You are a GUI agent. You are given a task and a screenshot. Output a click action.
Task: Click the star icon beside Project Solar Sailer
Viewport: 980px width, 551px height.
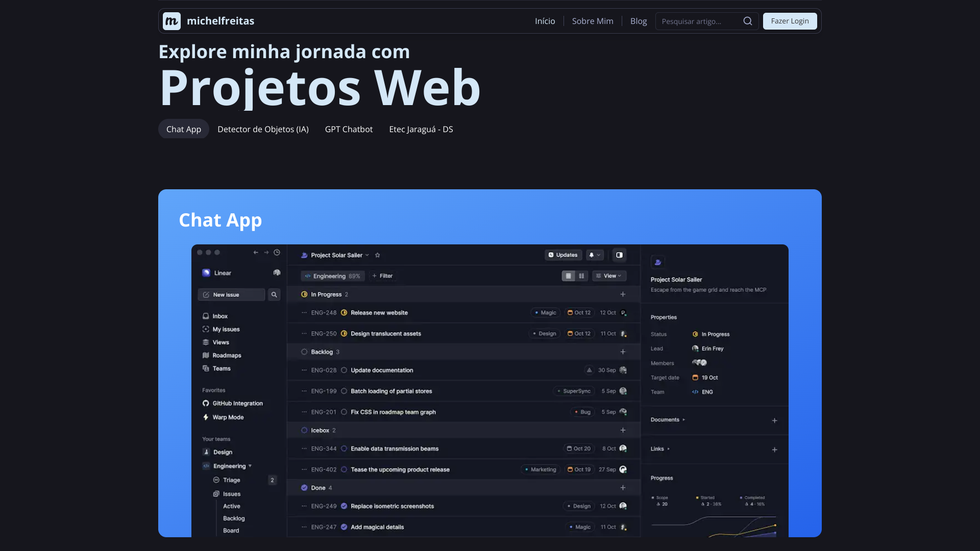[x=377, y=255]
